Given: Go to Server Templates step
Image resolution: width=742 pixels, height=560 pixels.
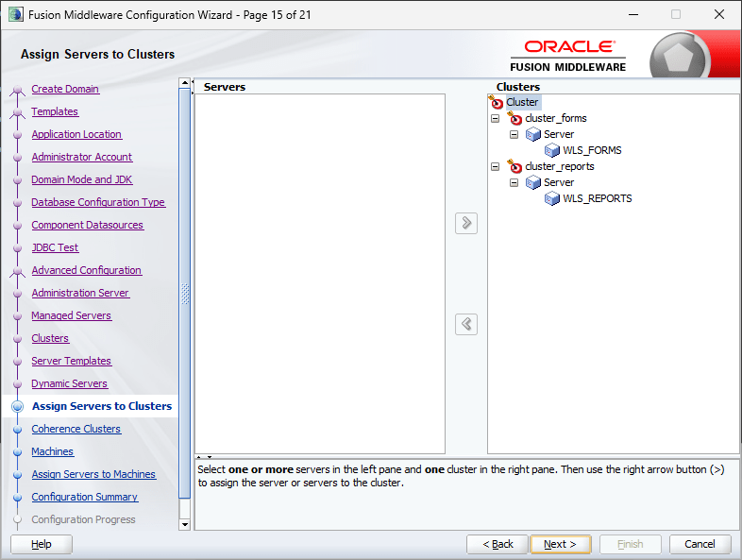Looking at the screenshot, I should (72, 361).
